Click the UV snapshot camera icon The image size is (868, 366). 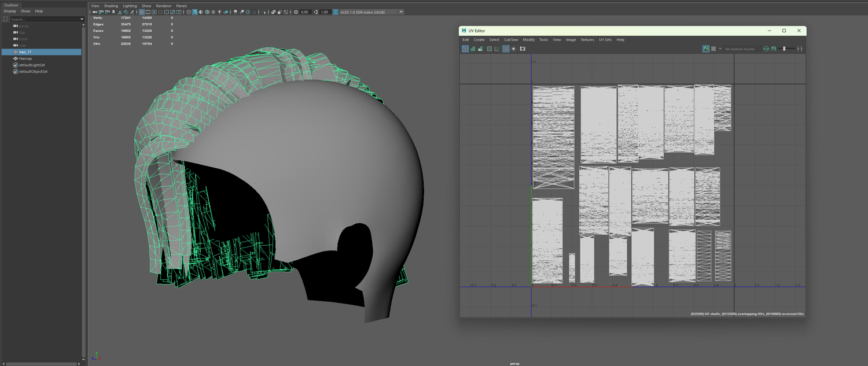pos(523,49)
